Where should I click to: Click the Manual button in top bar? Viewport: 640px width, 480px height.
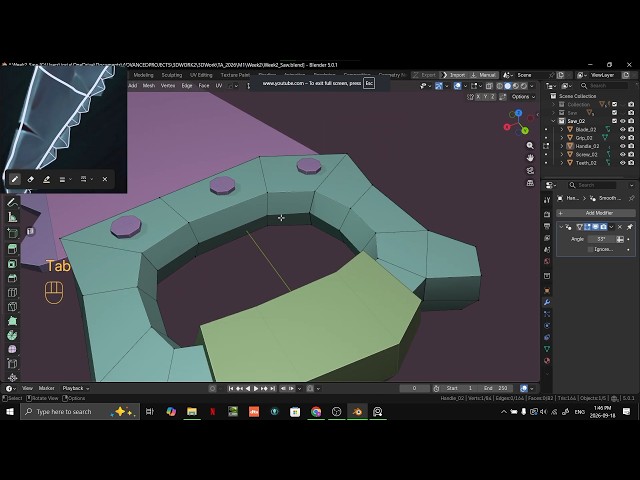(484, 75)
